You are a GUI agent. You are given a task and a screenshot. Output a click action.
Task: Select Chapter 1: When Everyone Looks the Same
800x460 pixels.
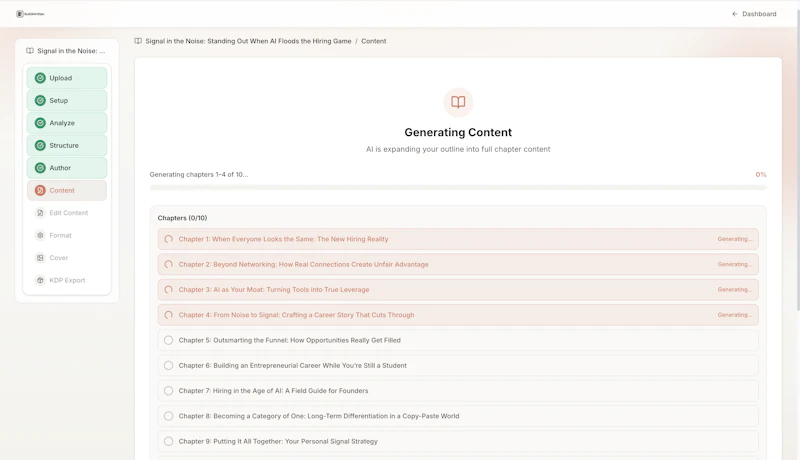click(x=458, y=239)
